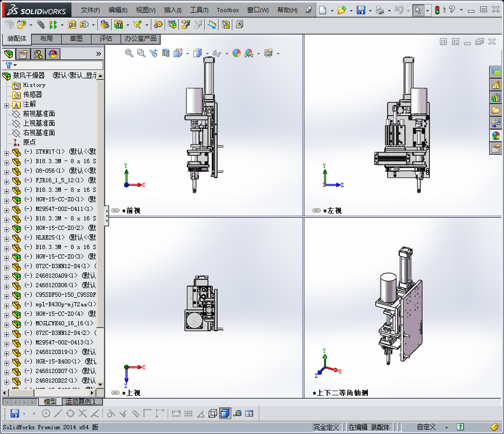504x434 pixels.
Task: Toggle wireframe display cube icon
Action: [213, 413]
